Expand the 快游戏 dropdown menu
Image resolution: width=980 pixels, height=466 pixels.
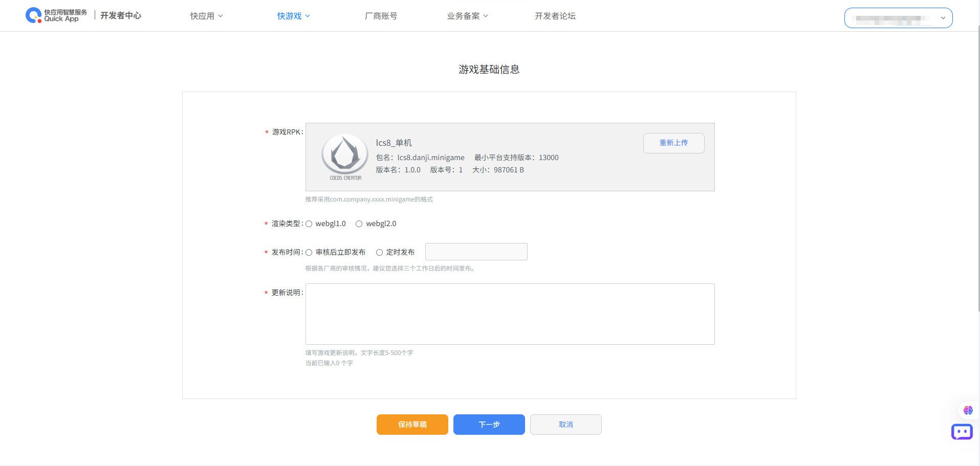point(293,16)
